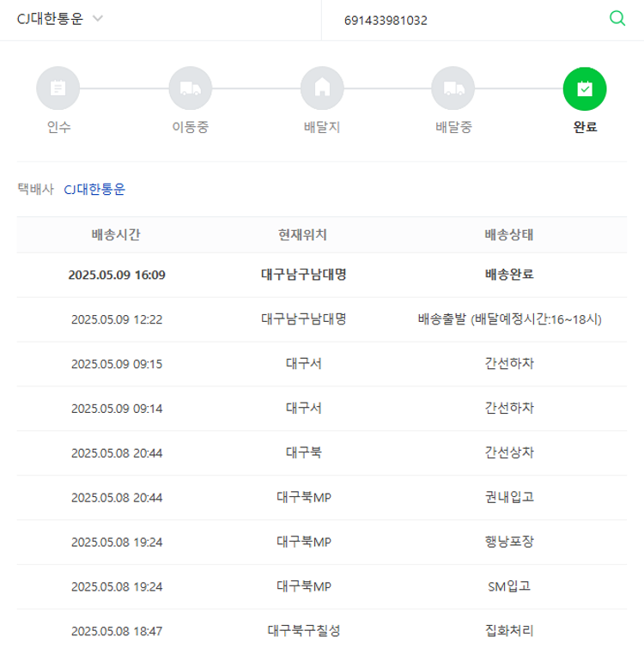644x649 pixels.
Task: Open the blue CJ대한통운 courier link
Action: coord(94,189)
